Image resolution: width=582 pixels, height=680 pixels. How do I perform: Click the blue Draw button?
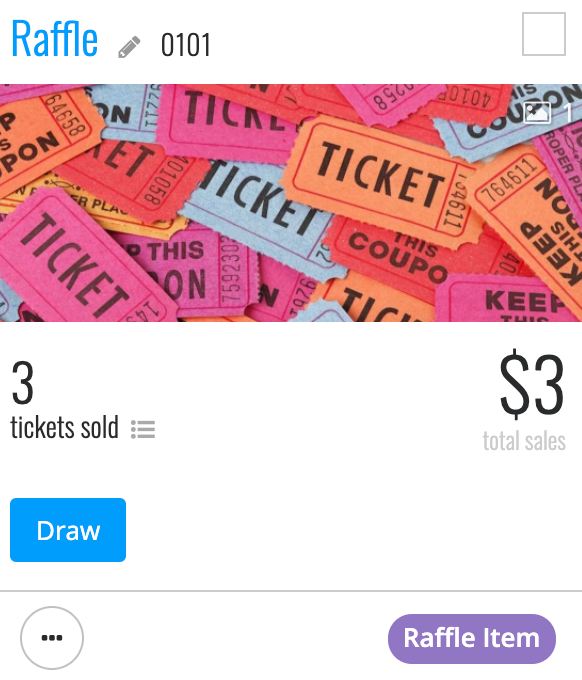tap(68, 530)
